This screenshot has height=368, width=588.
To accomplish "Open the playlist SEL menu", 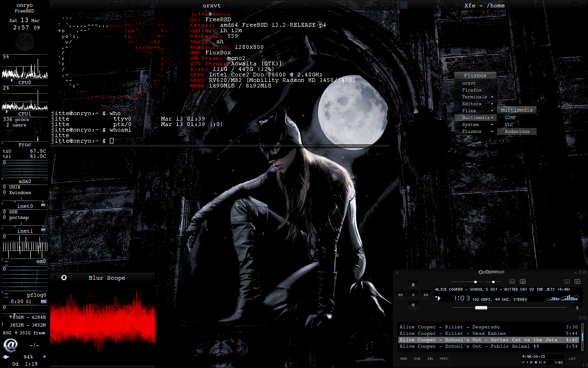I will [430, 359].
